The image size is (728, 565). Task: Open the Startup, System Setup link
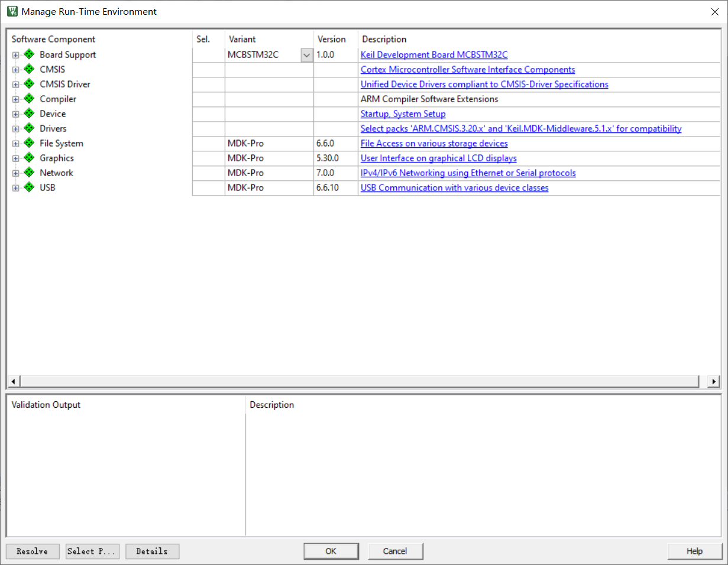[403, 113]
